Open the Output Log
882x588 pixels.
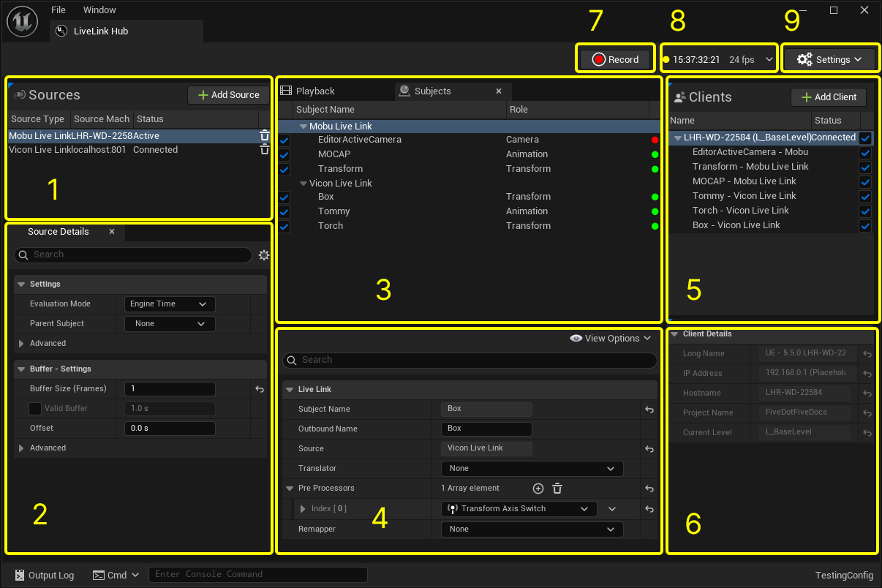[x=45, y=575]
